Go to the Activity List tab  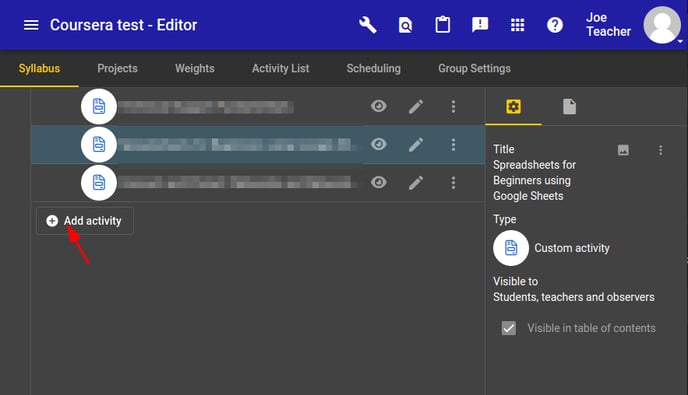280,68
